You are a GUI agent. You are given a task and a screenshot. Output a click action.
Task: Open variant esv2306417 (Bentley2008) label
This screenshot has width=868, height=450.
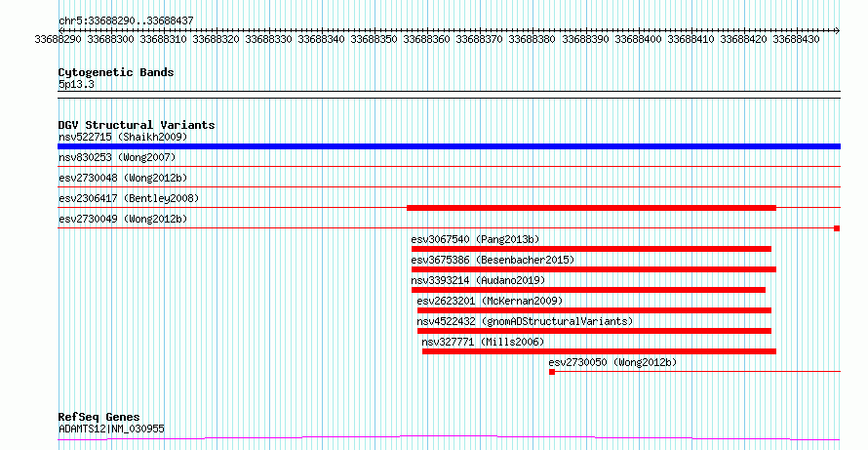129,198
